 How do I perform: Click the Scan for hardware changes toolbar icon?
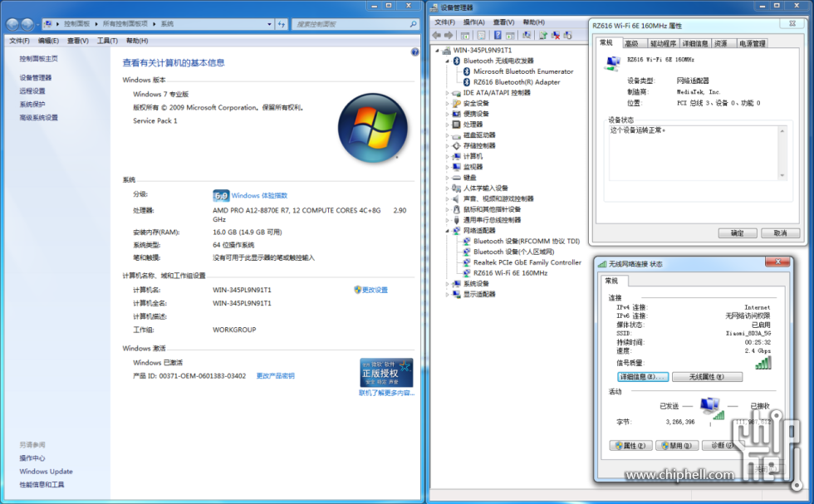[527, 36]
